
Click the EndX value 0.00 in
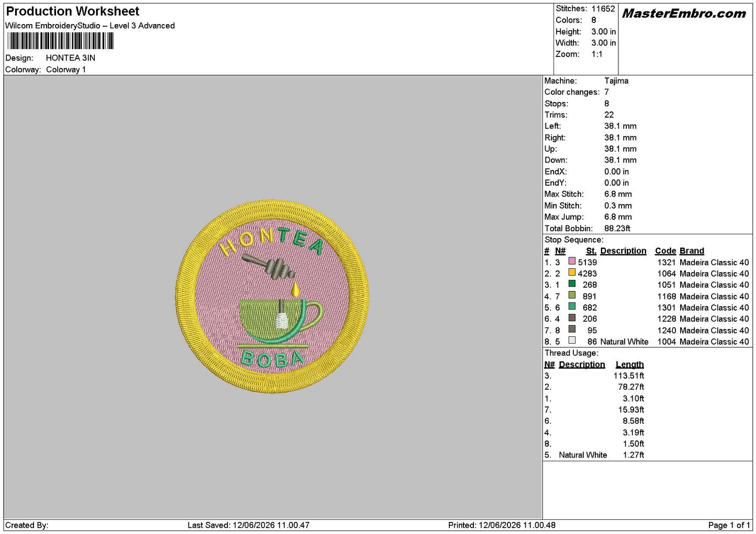coord(616,172)
